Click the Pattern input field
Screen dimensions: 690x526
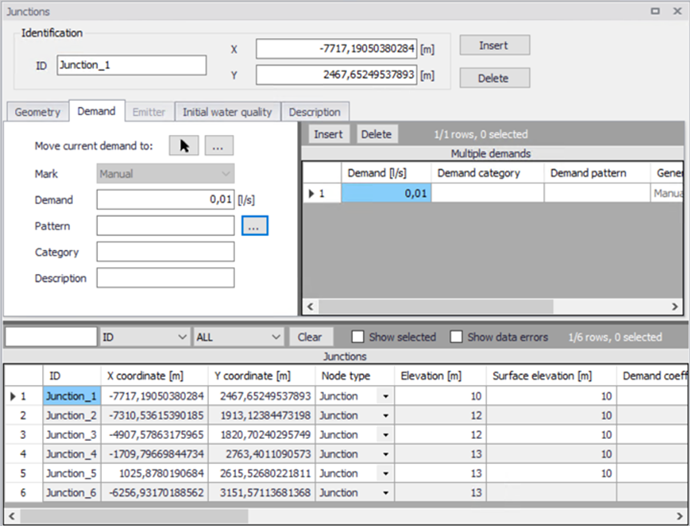click(x=165, y=226)
